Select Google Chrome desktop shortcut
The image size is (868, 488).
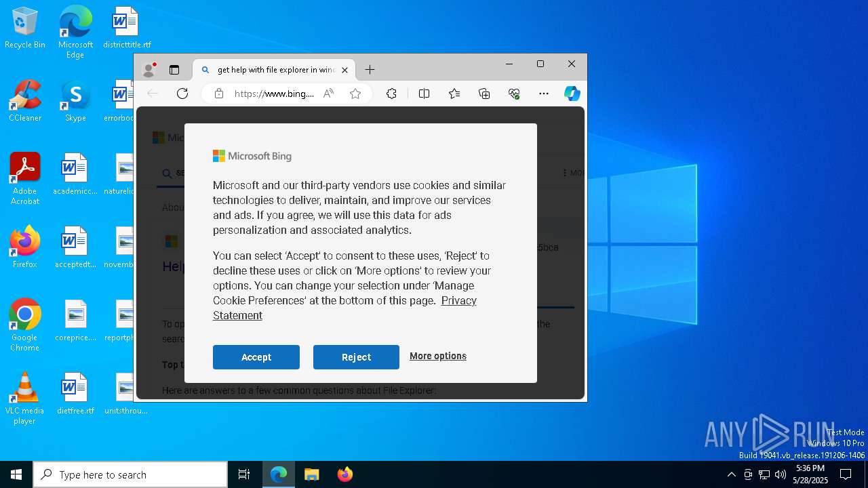(x=25, y=325)
